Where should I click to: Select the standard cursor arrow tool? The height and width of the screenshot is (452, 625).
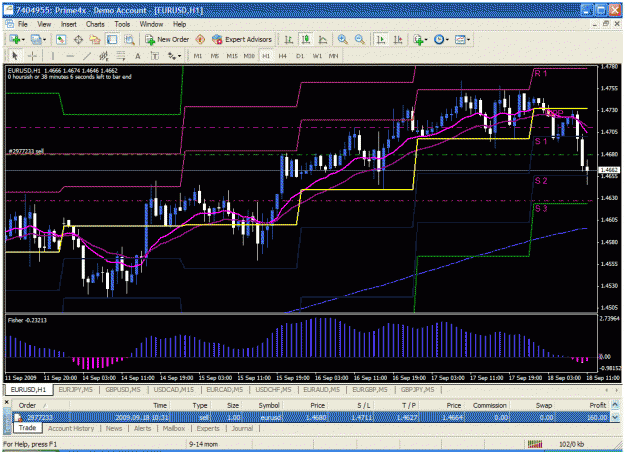coord(15,56)
